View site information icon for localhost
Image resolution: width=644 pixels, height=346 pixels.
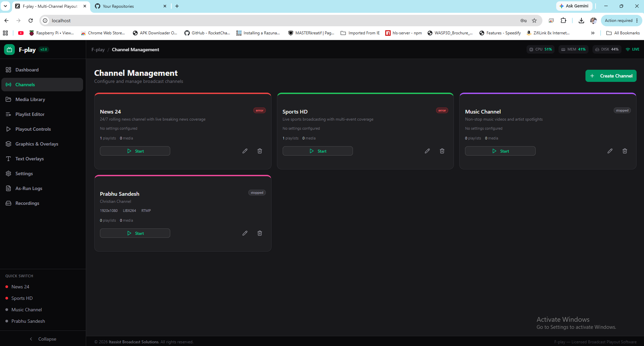coord(45,21)
